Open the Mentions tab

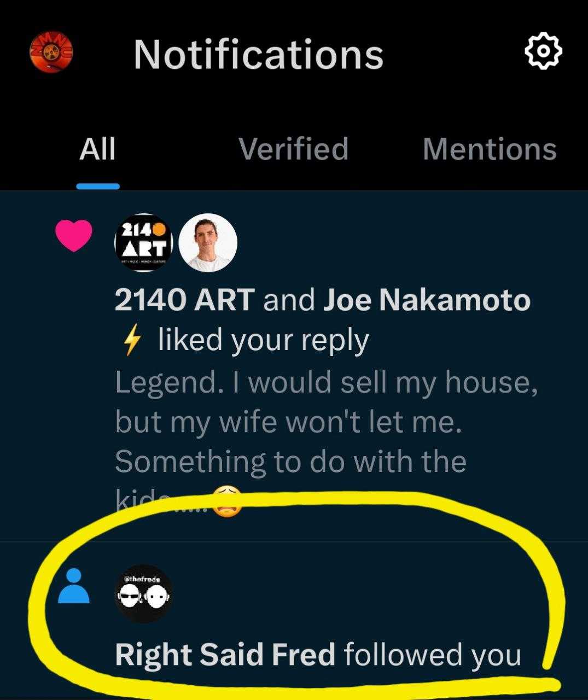490,149
